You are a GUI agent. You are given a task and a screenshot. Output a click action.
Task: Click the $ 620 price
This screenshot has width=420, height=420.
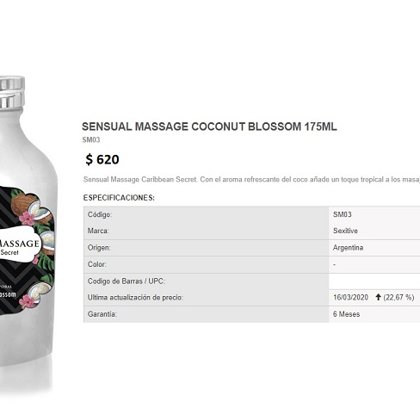pos(102,159)
